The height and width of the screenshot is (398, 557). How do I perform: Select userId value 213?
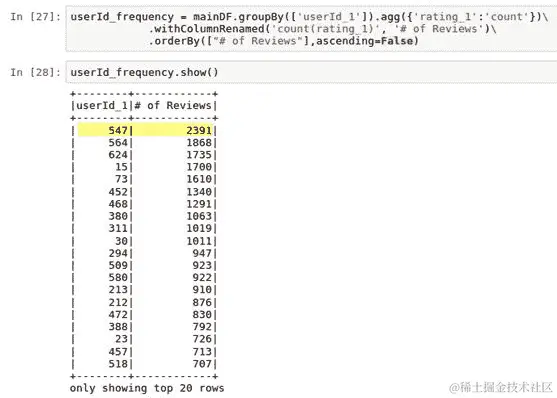tap(118, 289)
